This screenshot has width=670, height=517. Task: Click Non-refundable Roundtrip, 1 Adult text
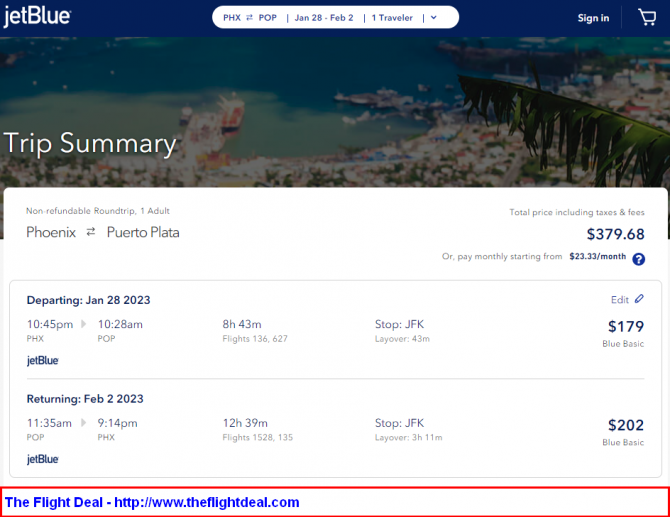click(x=98, y=211)
